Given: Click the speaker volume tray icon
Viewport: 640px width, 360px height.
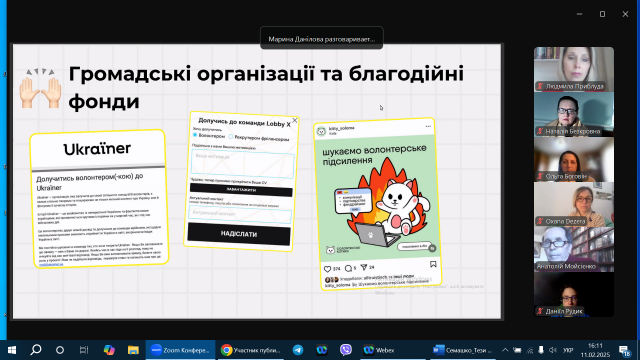Looking at the screenshot, I should 553,350.
